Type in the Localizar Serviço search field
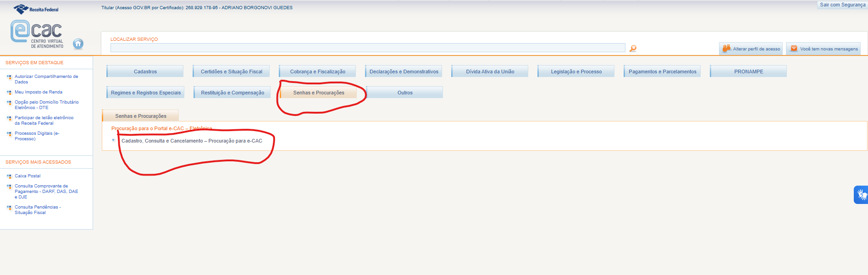 (x=367, y=48)
